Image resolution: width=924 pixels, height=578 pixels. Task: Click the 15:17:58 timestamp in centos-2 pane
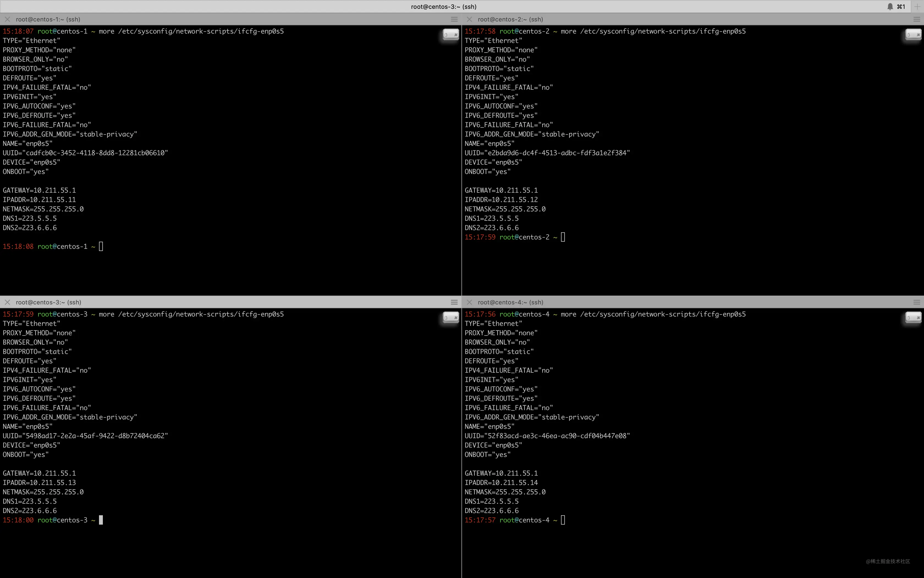coord(480,31)
